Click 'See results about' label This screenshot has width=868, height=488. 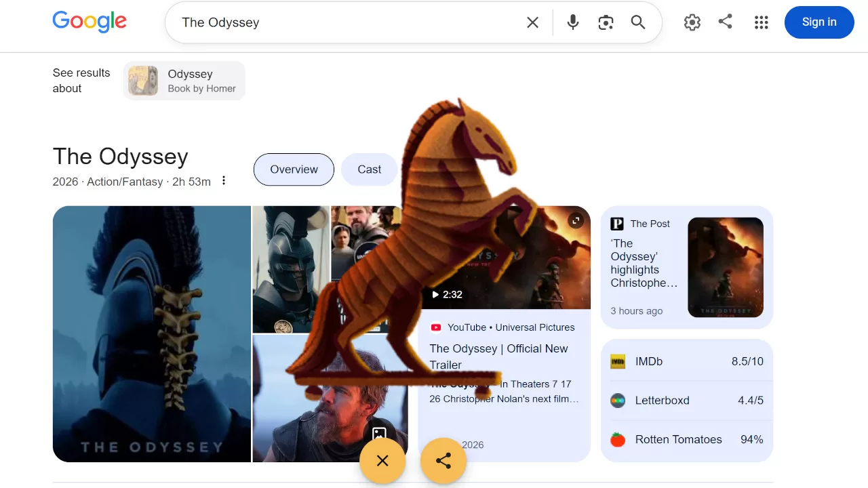81,81
